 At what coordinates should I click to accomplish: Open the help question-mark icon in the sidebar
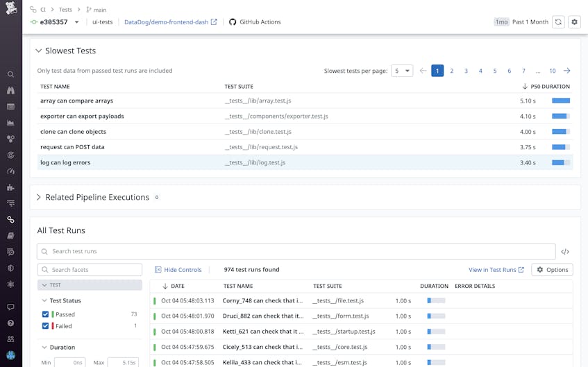11,323
